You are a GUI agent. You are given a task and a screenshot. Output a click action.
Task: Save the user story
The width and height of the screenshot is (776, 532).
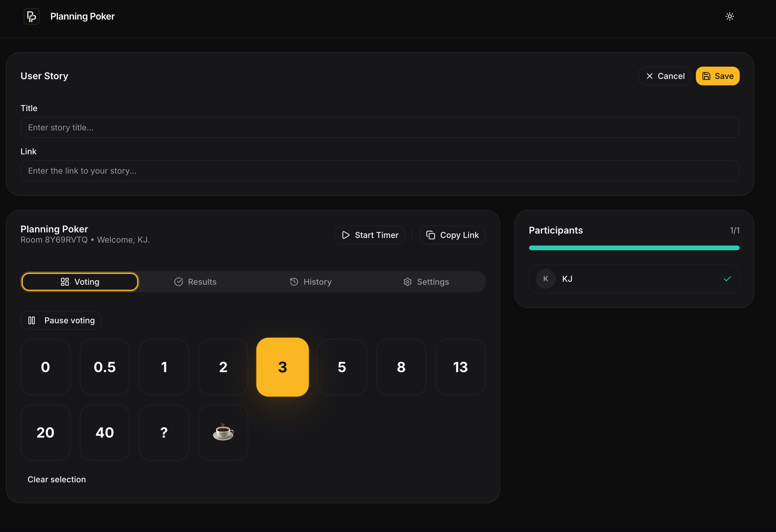coord(718,76)
